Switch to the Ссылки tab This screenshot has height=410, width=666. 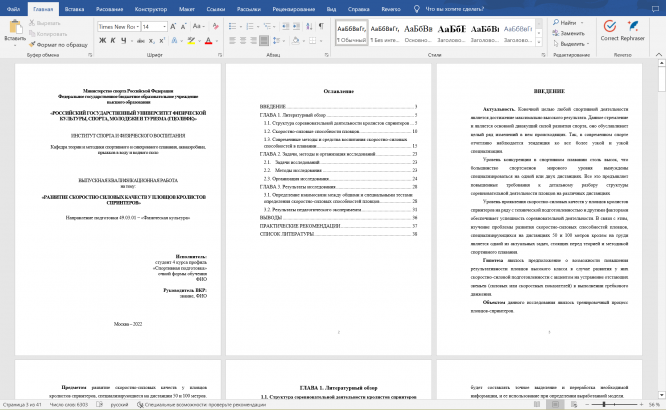(216, 9)
